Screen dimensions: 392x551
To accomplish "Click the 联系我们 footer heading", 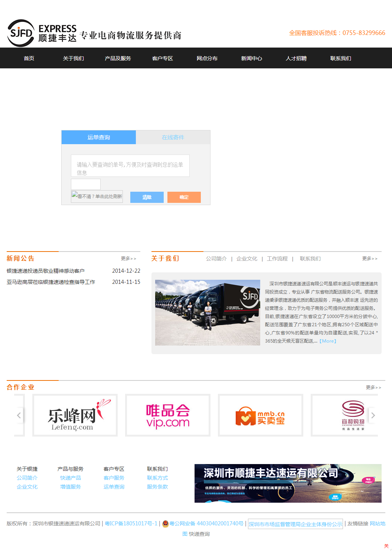I will tap(157, 469).
